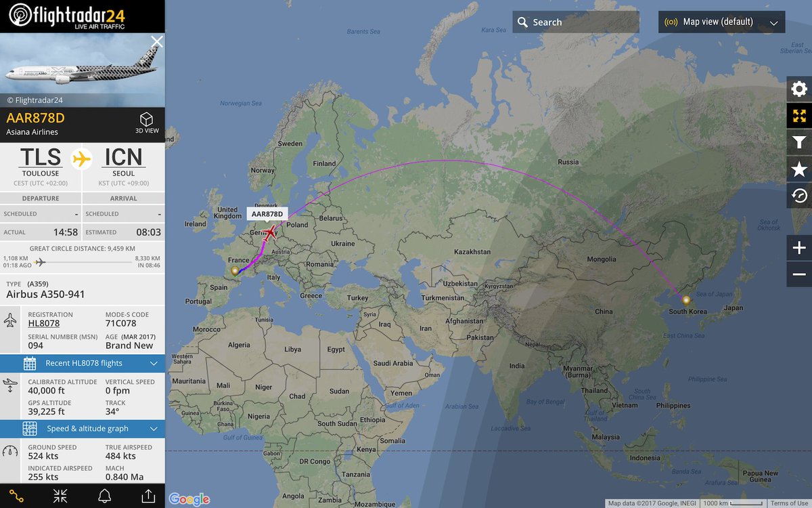Toggle the flight route line icon

click(16, 496)
